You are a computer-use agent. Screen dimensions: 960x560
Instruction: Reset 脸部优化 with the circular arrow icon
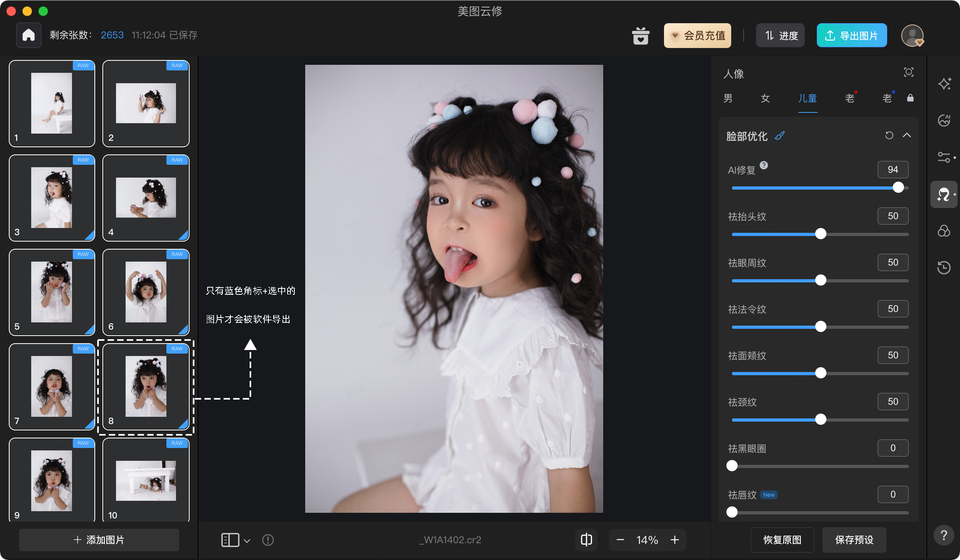(889, 136)
